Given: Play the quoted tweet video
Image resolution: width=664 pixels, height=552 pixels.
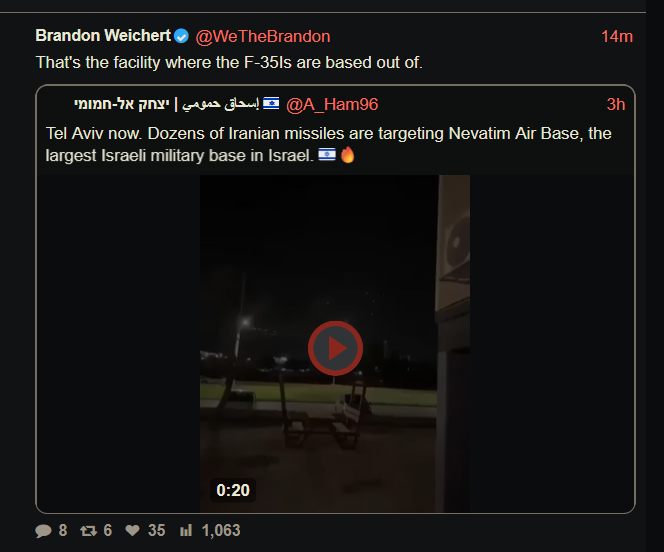Looking at the screenshot, I should coord(335,348).
